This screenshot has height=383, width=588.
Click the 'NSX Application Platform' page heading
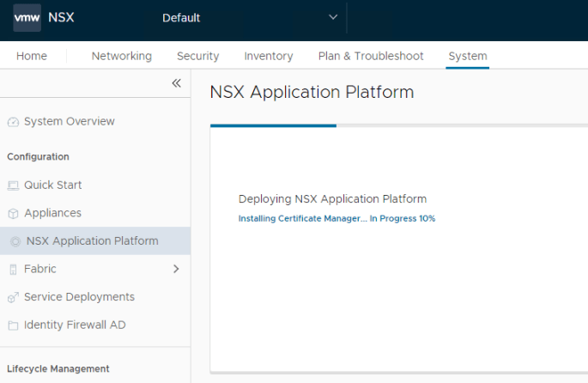312,92
